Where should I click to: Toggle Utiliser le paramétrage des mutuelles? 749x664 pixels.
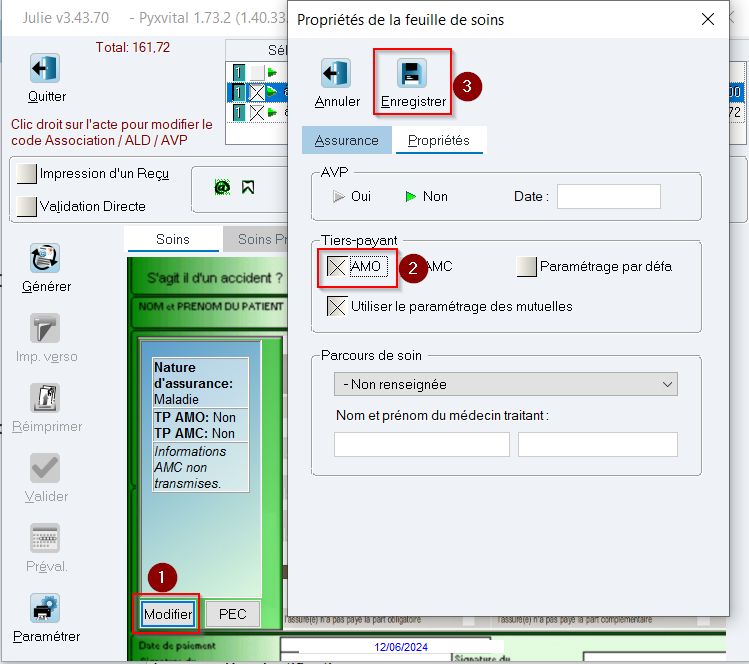(337, 306)
